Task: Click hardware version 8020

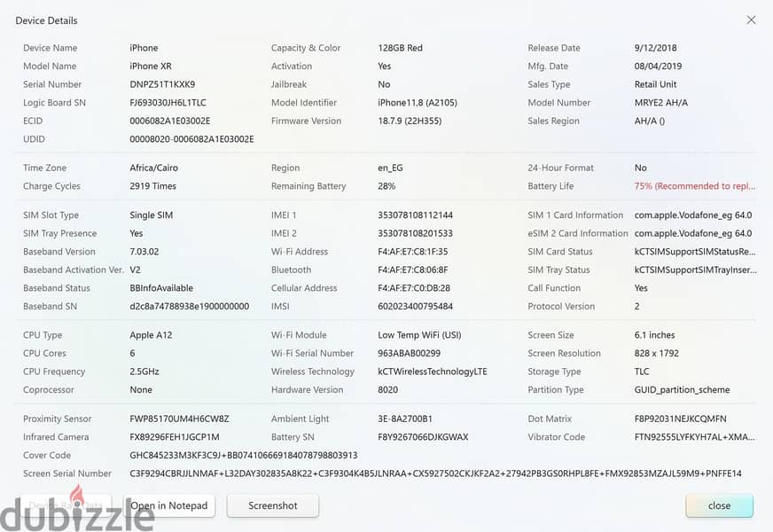Action: (387, 389)
